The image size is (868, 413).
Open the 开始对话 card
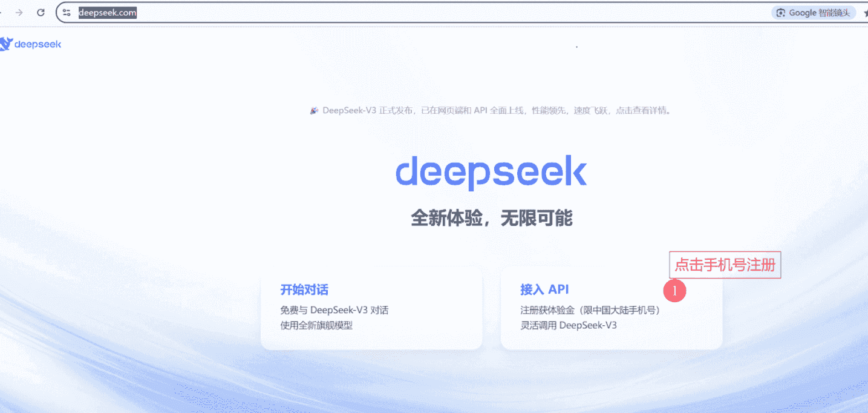(x=371, y=308)
